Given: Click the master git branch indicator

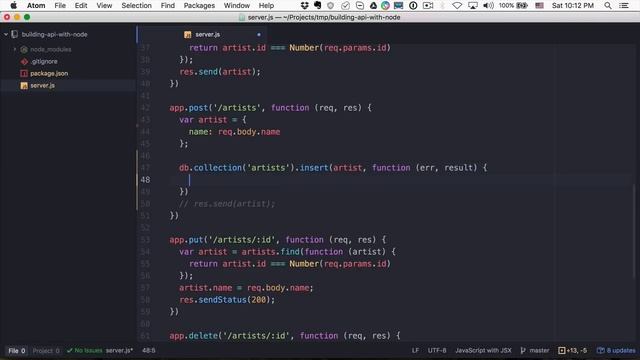Looking at the screenshot, I should click(535, 351).
